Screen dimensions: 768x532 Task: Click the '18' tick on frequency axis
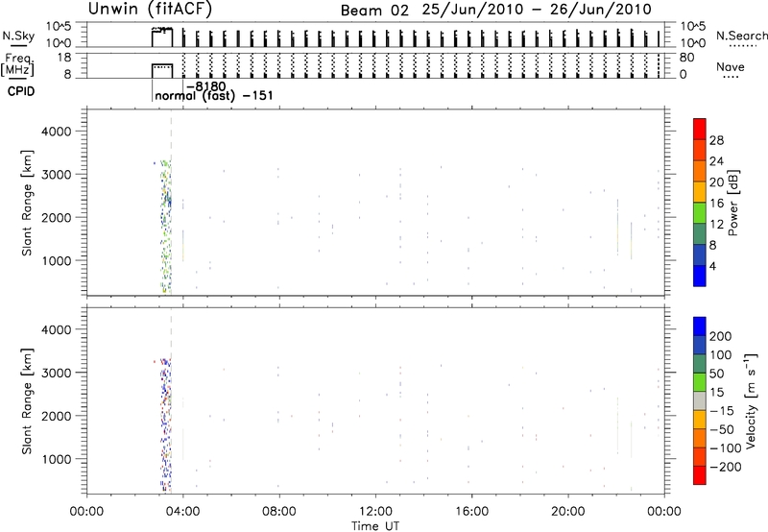(x=64, y=58)
